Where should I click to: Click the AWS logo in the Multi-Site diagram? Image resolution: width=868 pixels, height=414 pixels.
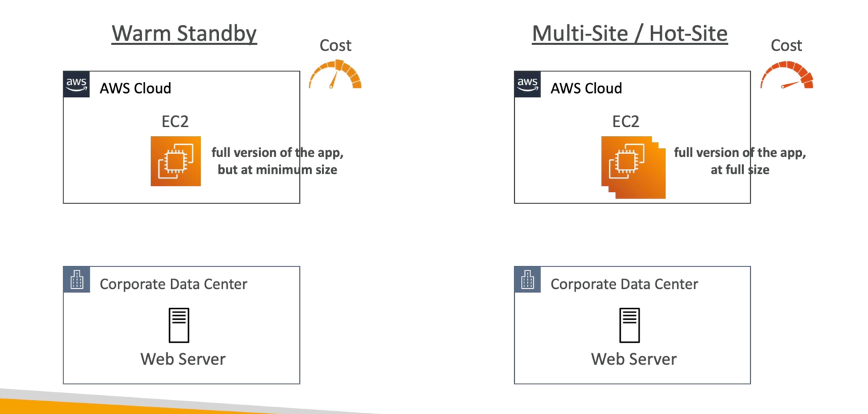tap(527, 84)
